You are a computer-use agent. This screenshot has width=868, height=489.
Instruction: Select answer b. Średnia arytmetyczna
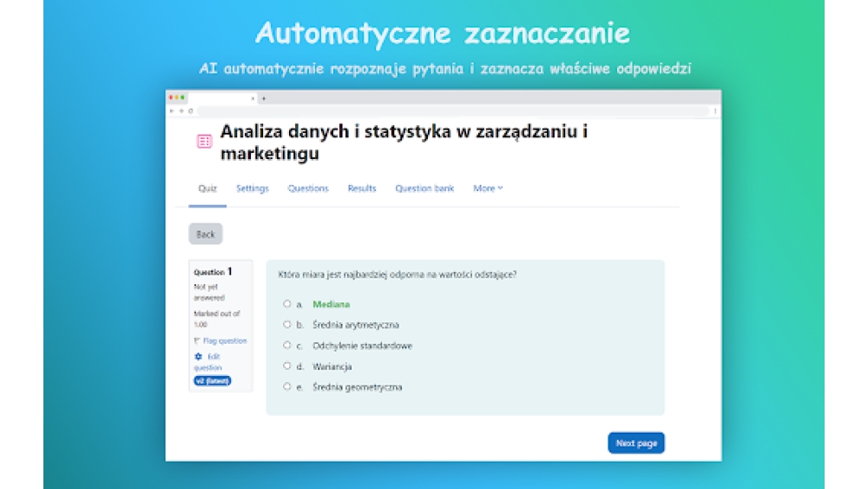(286, 325)
